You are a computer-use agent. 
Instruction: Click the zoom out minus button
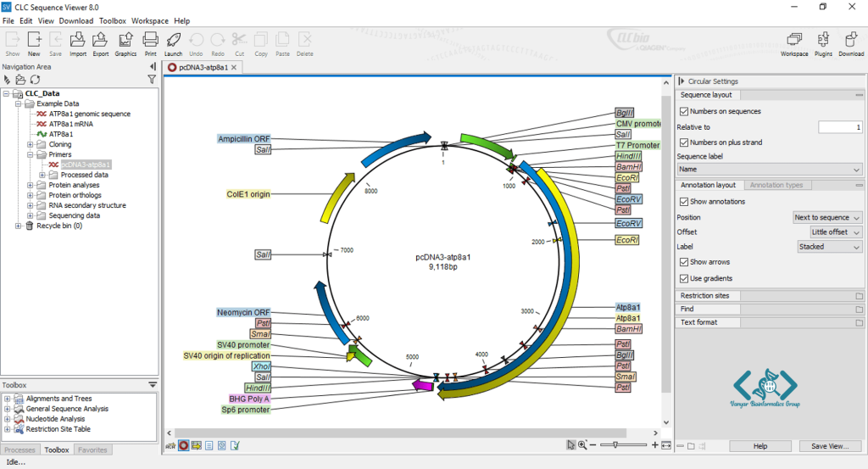(x=593, y=445)
